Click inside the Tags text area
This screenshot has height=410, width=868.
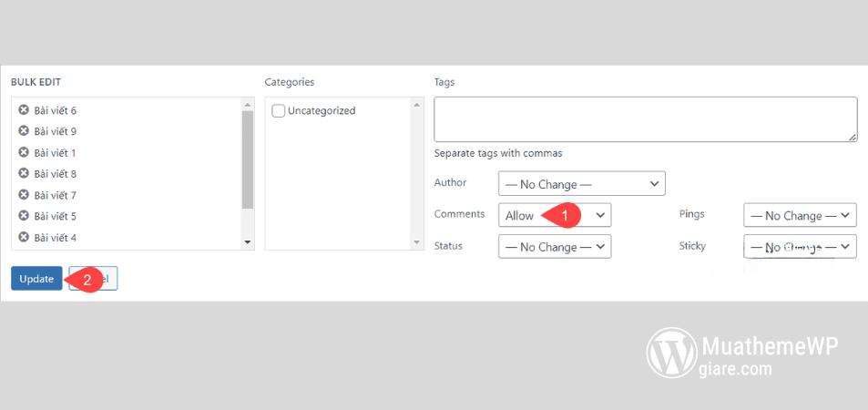(x=645, y=119)
